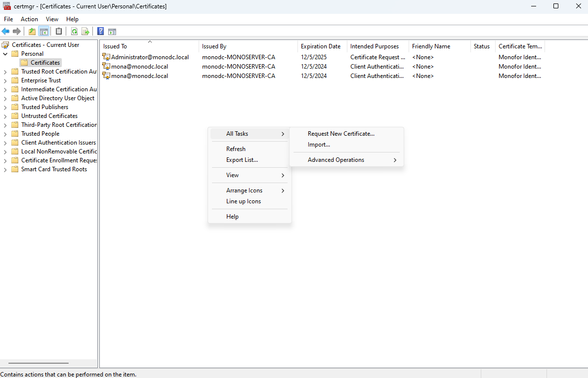Open Help via blue question mark icon

(x=100, y=32)
